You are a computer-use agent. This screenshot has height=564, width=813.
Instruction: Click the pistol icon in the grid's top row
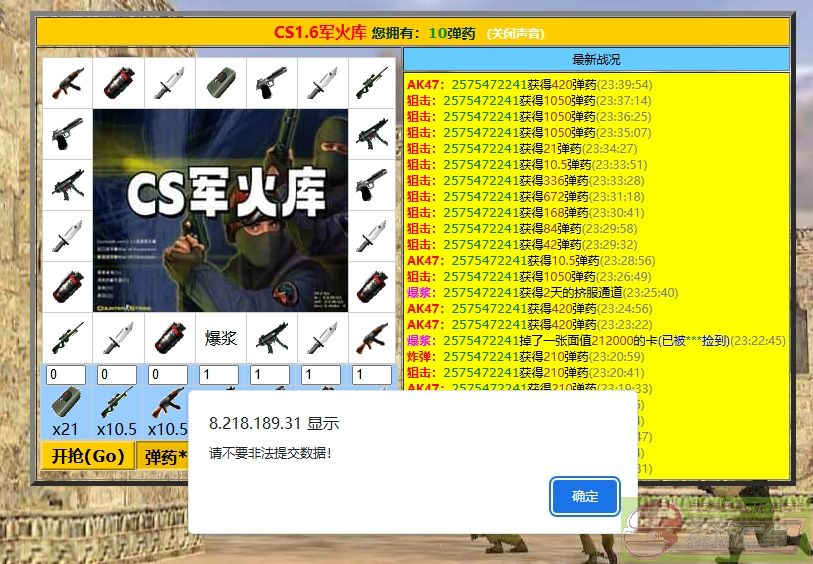271,83
